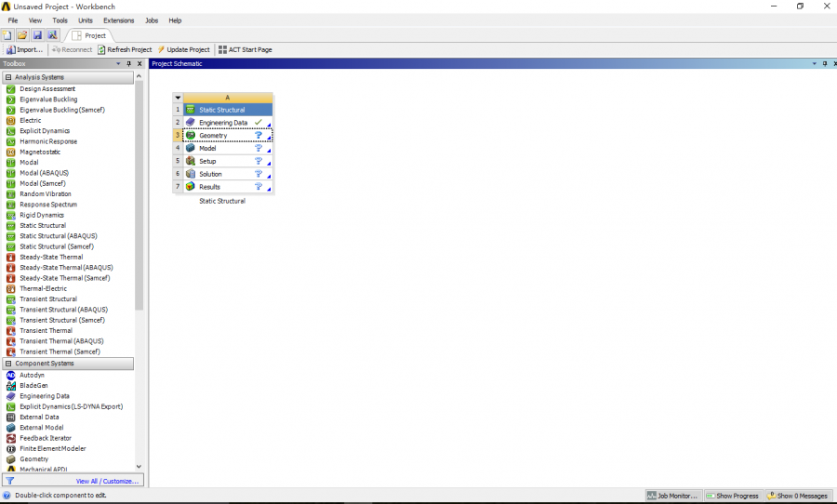Click the Toolbox filter funnel icon
The width and height of the screenshot is (837, 504).
click(9, 481)
